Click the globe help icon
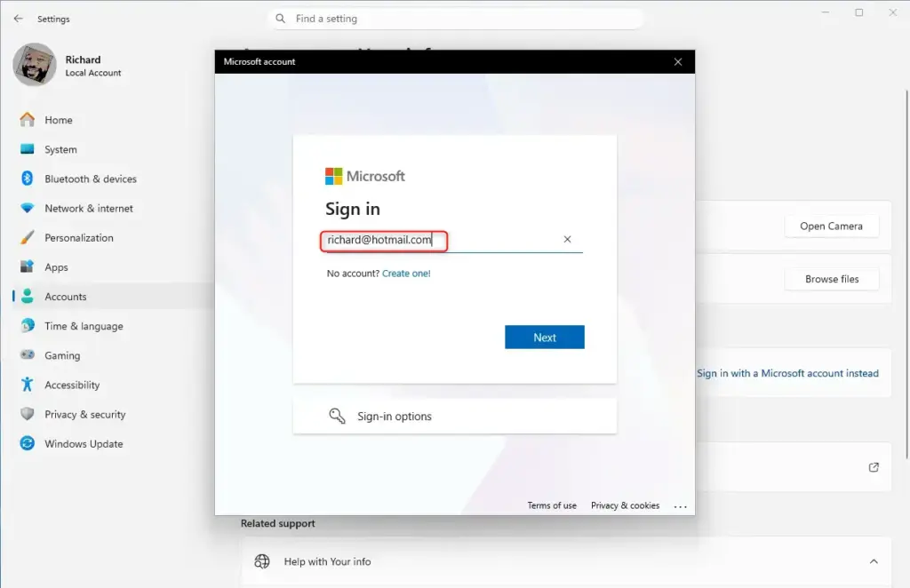Screen dimensions: 910x588 point(262,561)
